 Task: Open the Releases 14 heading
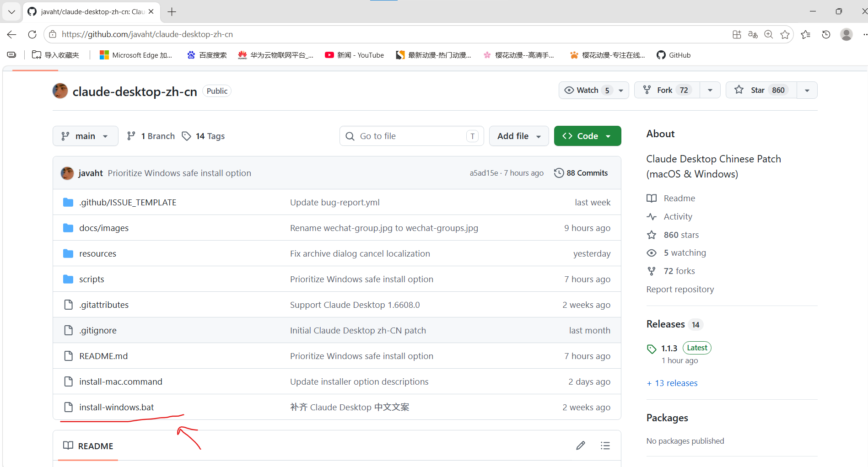pos(674,324)
